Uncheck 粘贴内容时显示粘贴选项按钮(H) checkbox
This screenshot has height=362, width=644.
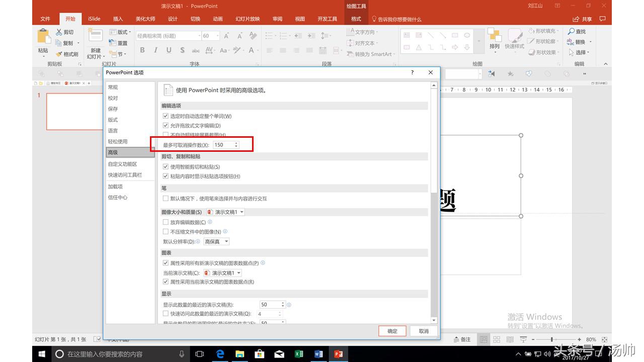(166, 176)
